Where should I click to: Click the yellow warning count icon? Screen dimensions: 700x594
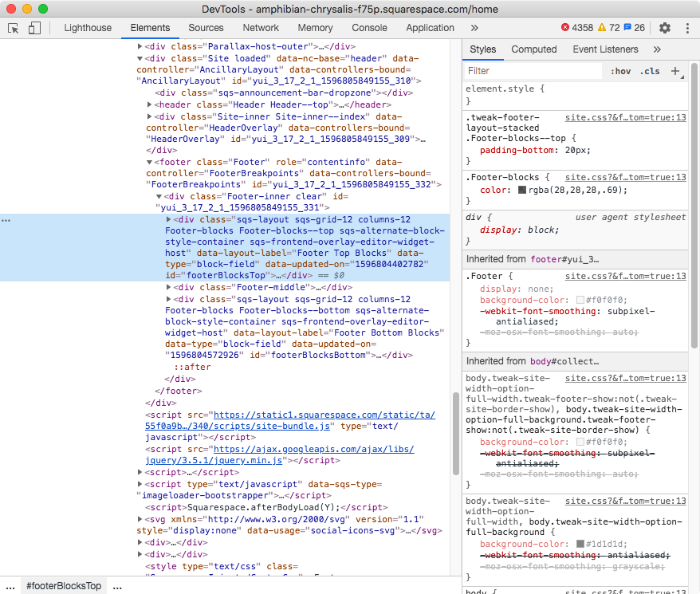coord(602,28)
